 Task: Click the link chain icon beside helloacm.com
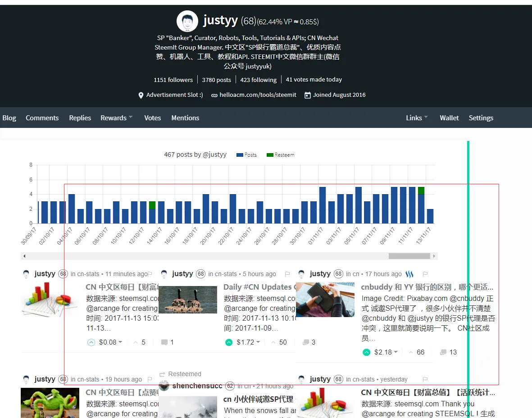(214, 95)
